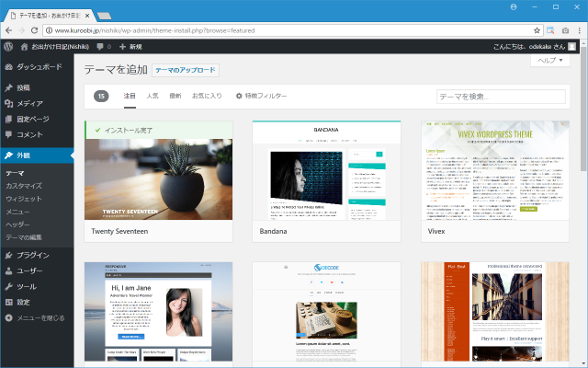Image resolution: width=588 pixels, height=368 pixels.
Task: Click the Bandana theme name
Action: [273, 231]
